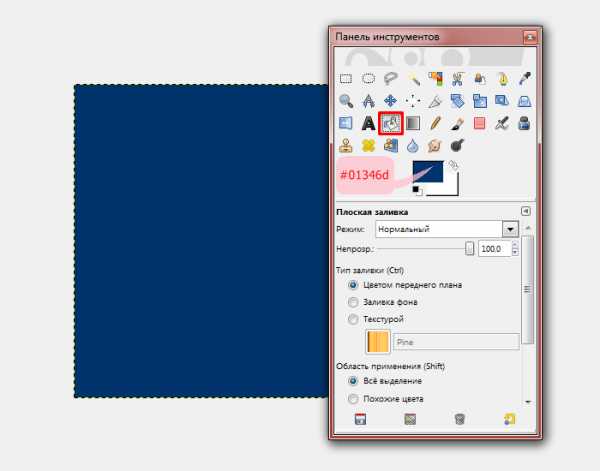Select the Scissors Select tool
The image size is (600, 471).
tap(457, 79)
